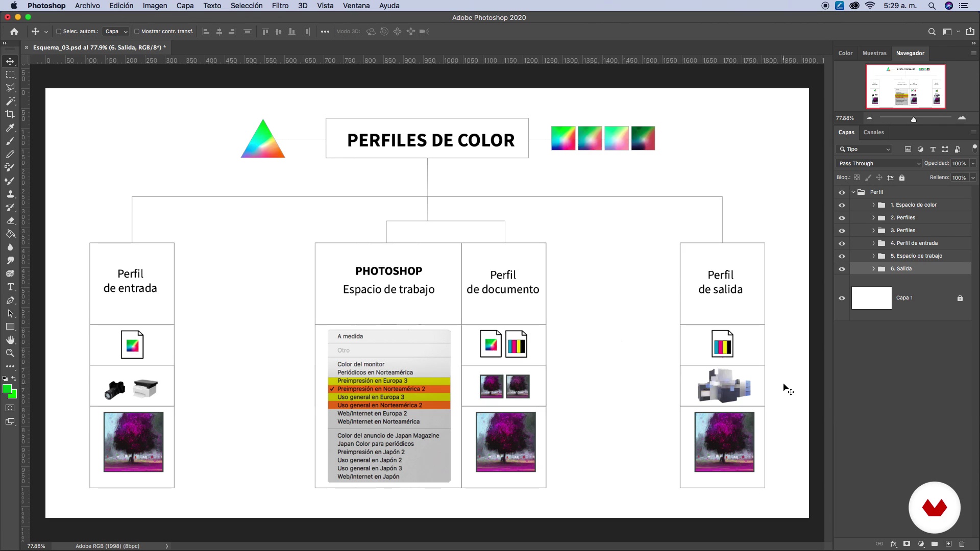Hide the 1. Espacio de color group
This screenshot has height=551, width=980.
pyautogui.click(x=842, y=205)
